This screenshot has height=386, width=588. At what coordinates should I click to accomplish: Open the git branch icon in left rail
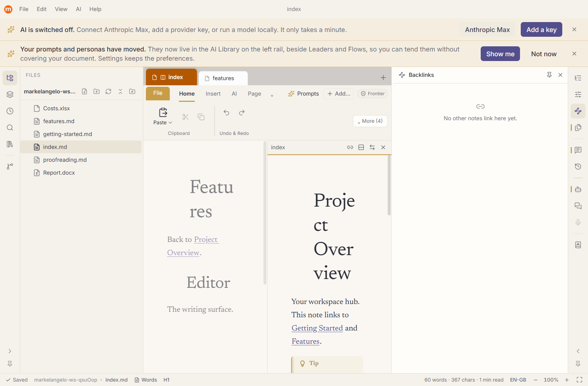click(10, 167)
